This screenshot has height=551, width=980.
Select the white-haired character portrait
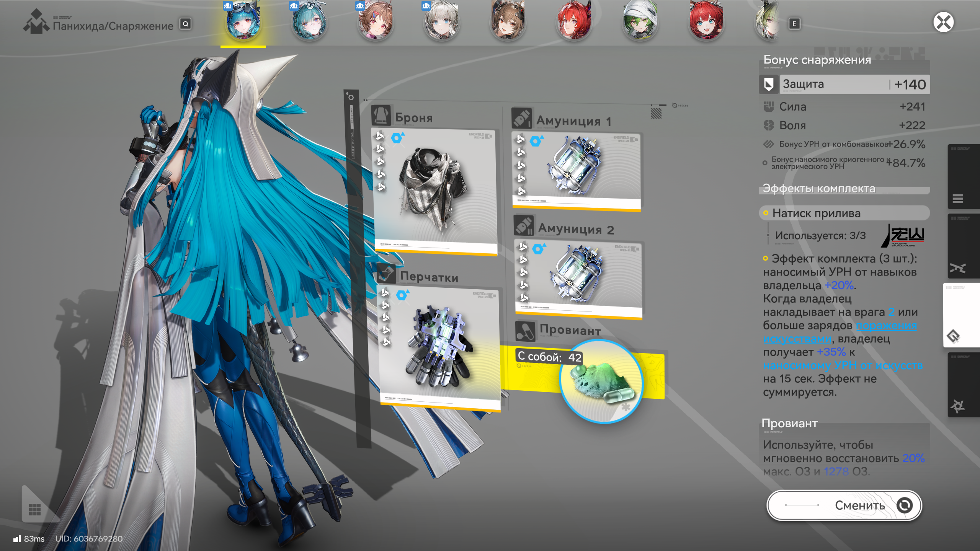pos(442,22)
